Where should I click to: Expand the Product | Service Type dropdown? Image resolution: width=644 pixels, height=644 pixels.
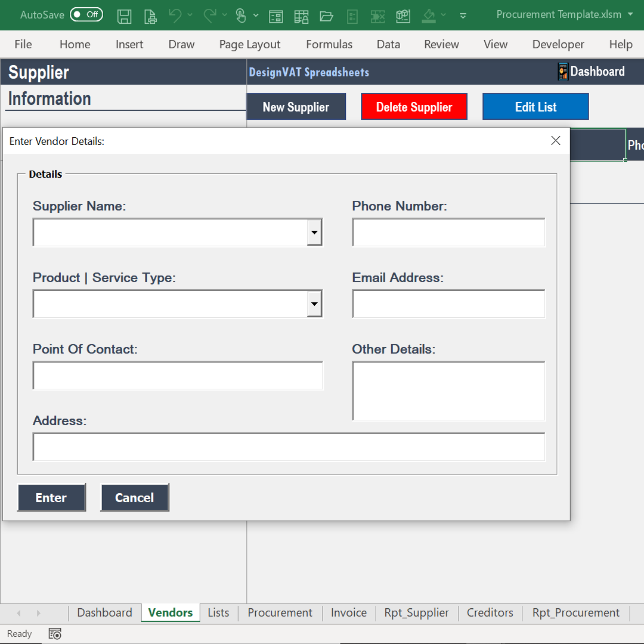coord(314,304)
